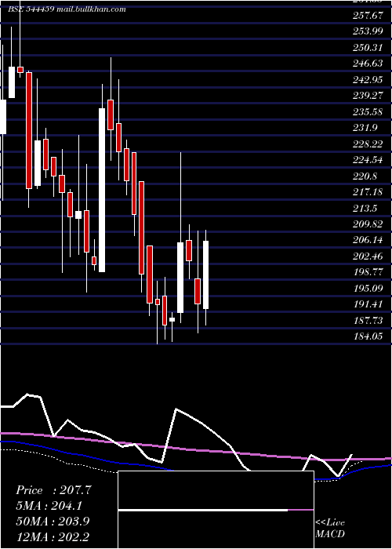Click the '<<Live MACD' label
Screen dimensions: 392x549
(330, 529)
